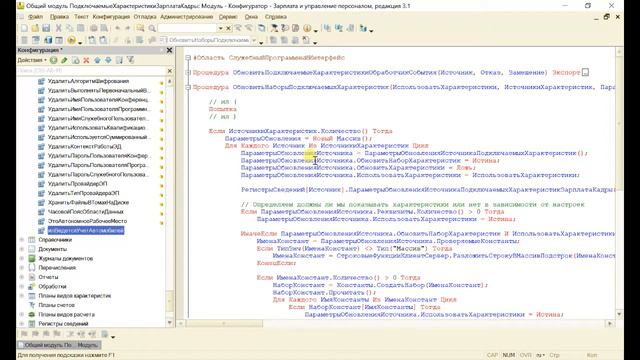Click the toolbar search input field
This screenshot has width=640, height=360.
pos(187,28)
